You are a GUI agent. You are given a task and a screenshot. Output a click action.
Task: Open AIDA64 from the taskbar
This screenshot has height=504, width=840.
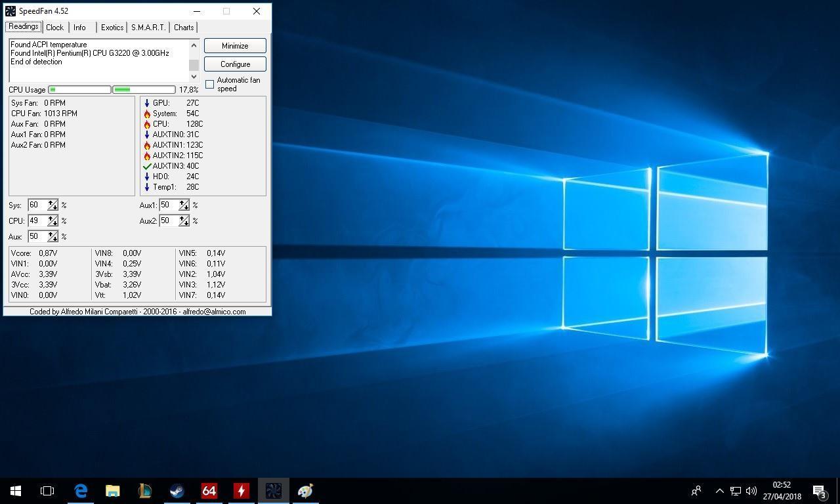[x=209, y=491]
